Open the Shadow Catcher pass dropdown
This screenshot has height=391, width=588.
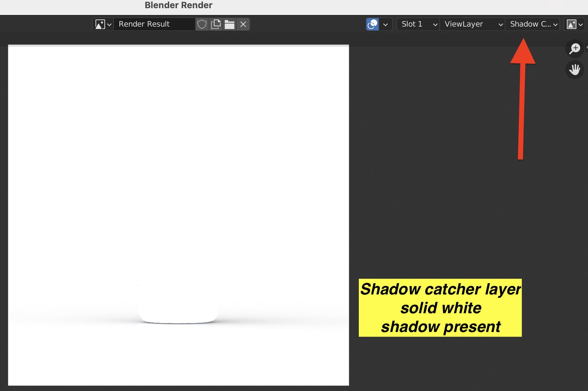point(532,24)
